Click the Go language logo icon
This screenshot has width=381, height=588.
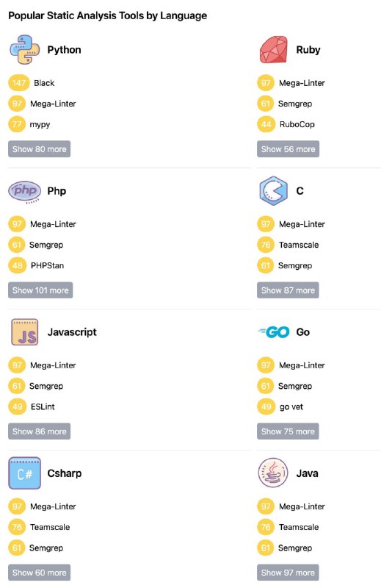(x=274, y=332)
